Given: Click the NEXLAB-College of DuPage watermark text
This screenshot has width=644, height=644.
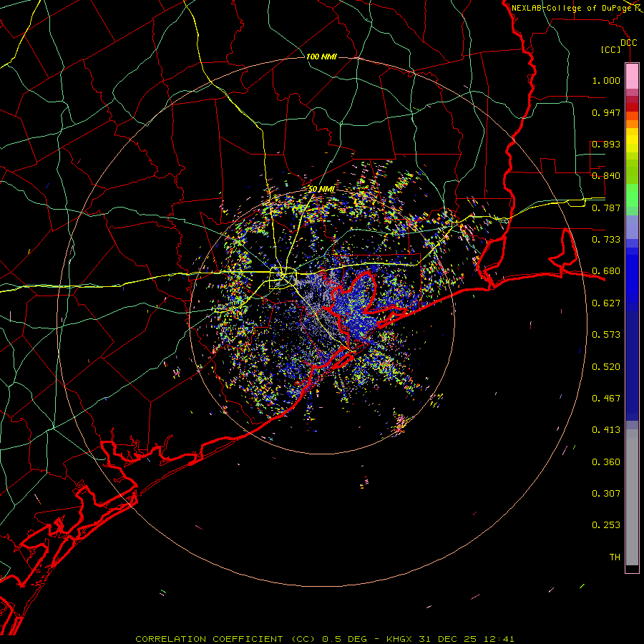Looking at the screenshot, I should click(x=571, y=8).
